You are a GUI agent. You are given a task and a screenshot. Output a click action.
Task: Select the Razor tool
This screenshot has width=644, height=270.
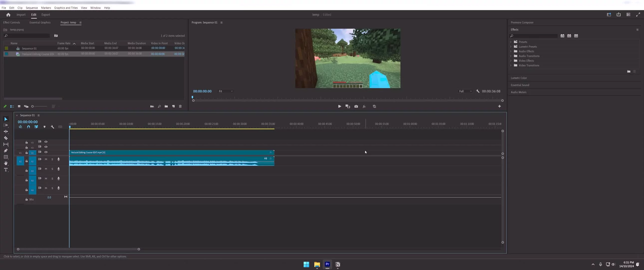pos(6,138)
